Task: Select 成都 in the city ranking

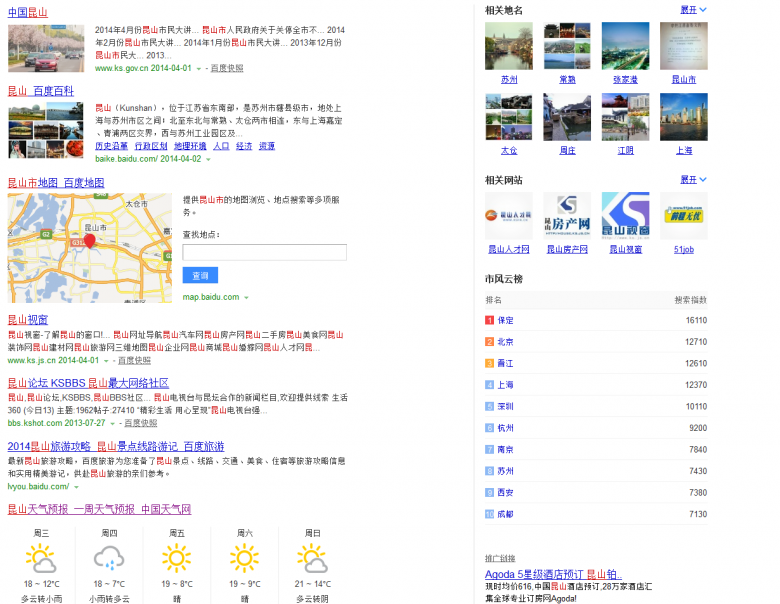Action: (505, 514)
